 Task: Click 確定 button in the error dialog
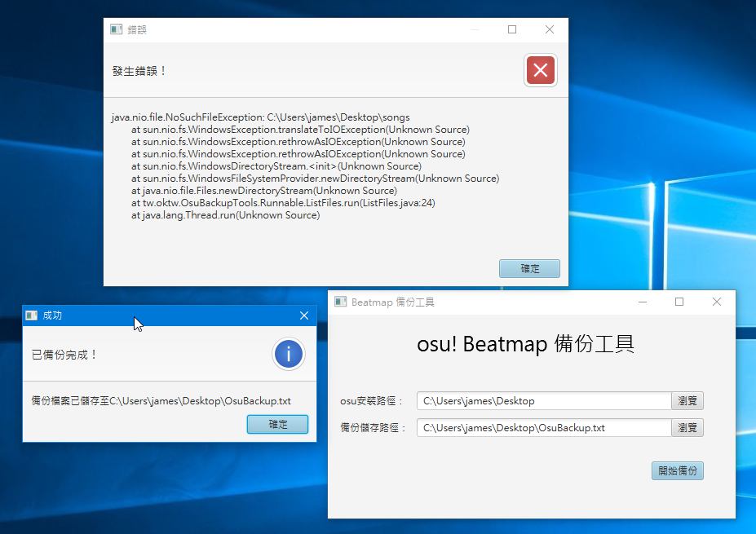[529, 268]
